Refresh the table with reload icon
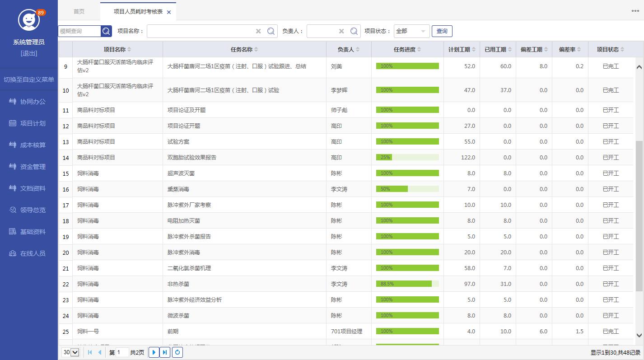 177,352
